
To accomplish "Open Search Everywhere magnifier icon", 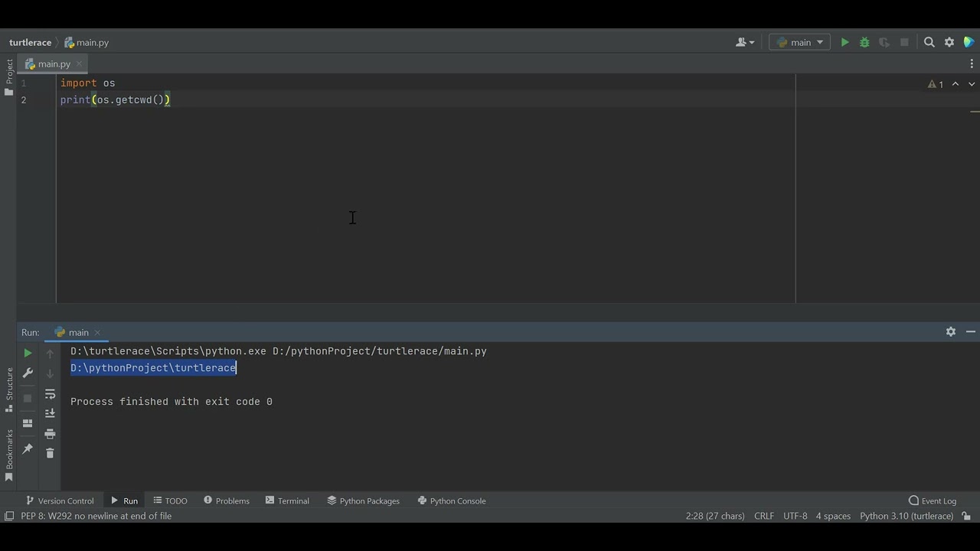I will pyautogui.click(x=929, y=43).
